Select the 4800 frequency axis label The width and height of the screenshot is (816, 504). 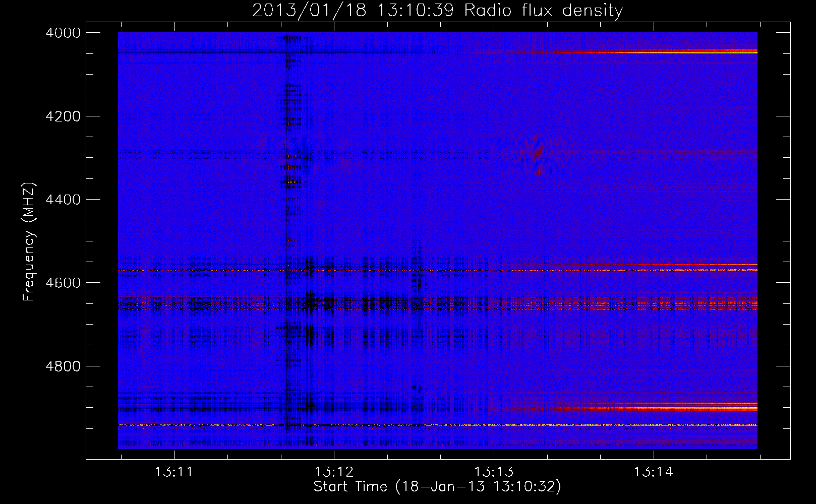click(x=63, y=366)
